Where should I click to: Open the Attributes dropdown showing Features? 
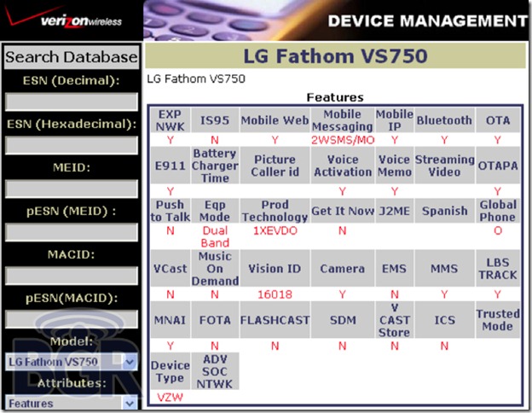pos(72,403)
